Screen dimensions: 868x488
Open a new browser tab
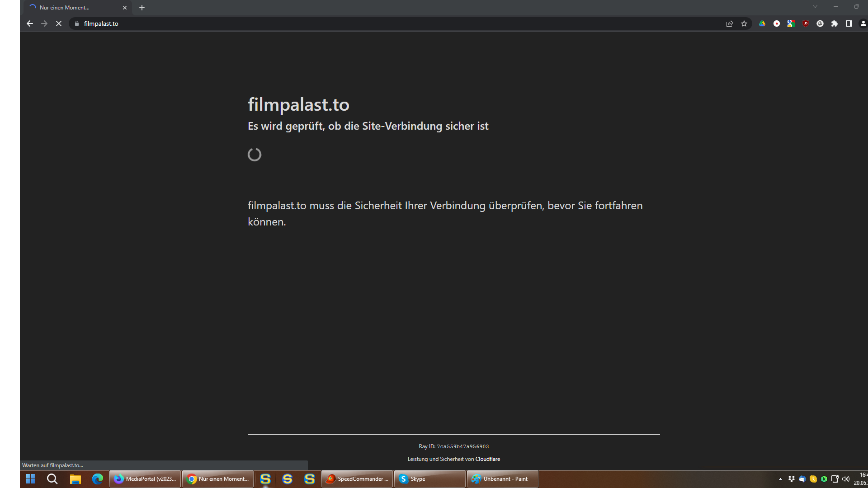pos(142,8)
